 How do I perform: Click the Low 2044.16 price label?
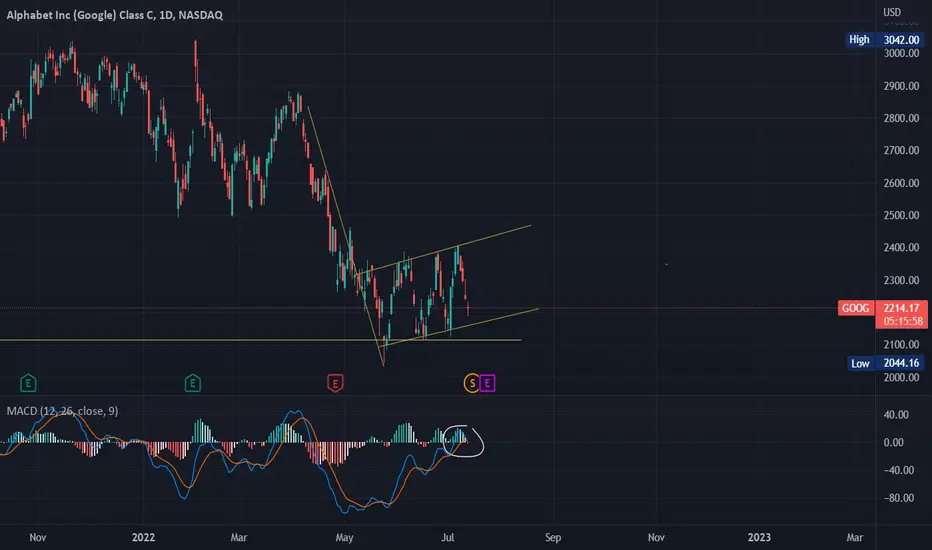pos(885,363)
